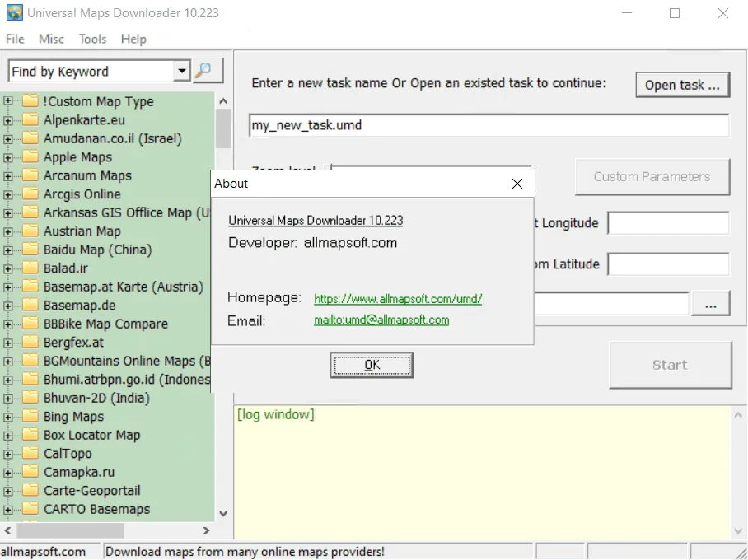This screenshot has width=748, height=560.
Task: Click the Basemap.de folder icon
Action: (x=30, y=305)
